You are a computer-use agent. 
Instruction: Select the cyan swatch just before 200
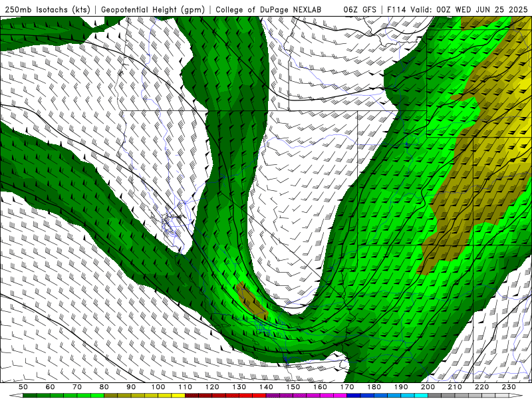[421, 396]
